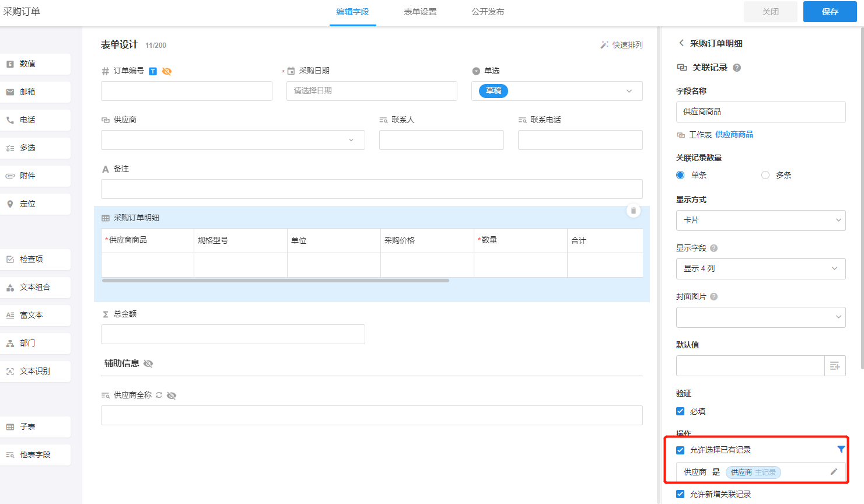This screenshot has width=864, height=504.
Task: Click the 快速排列 magic wand icon
Action: pos(604,45)
